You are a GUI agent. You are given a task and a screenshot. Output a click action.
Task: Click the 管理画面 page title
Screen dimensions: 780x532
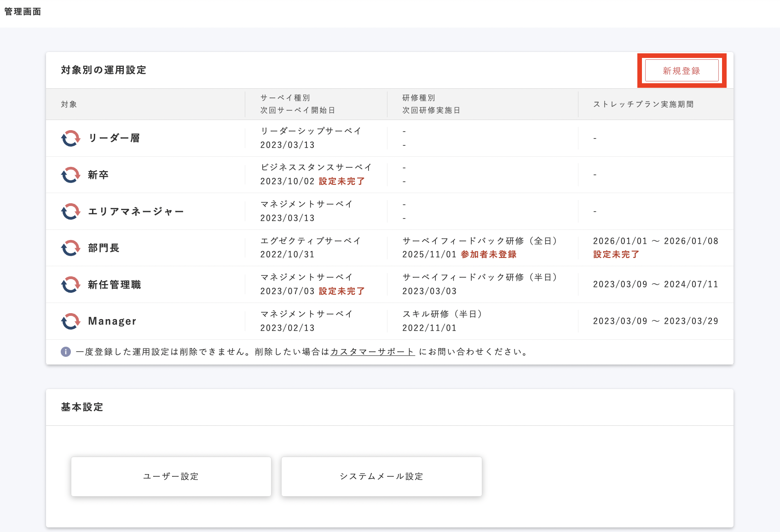point(23,11)
